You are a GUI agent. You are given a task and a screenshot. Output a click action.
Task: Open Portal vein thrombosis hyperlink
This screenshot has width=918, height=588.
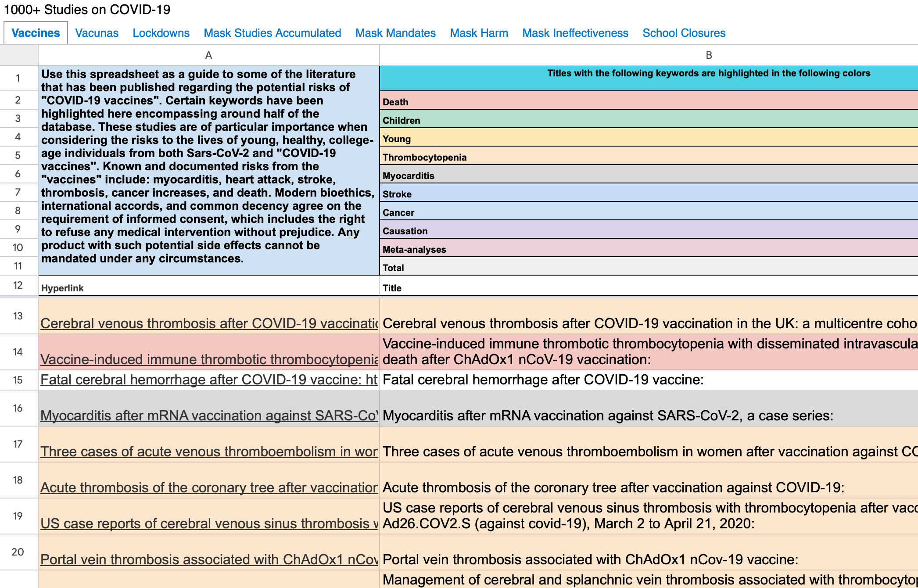click(x=209, y=559)
